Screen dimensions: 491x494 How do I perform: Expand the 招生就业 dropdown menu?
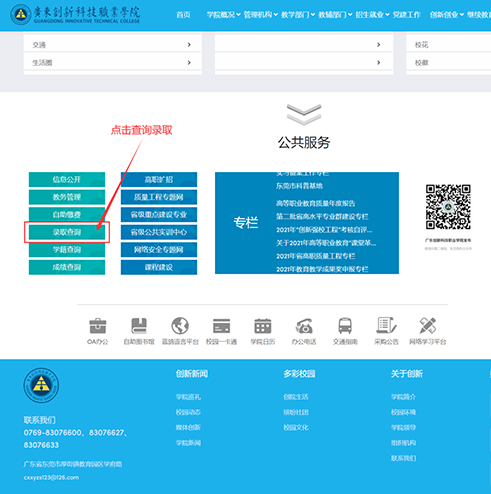point(372,15)
